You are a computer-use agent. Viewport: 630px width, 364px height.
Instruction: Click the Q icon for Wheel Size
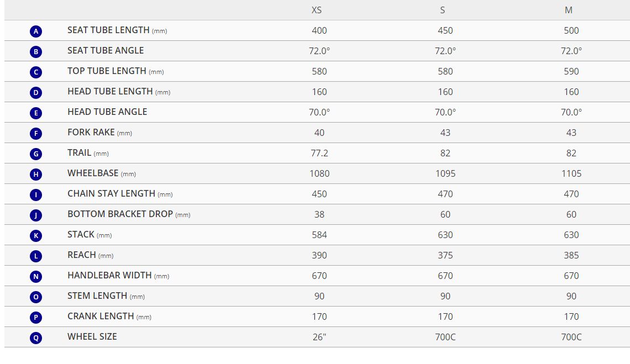36,337
